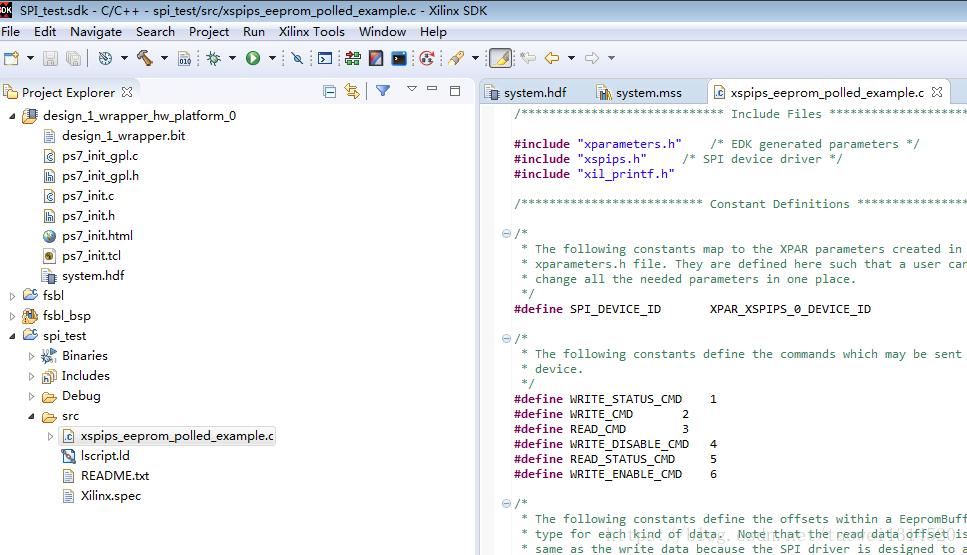Open the dropdown next to Debug bug icon
967x555 pixels.
click(x=232, y=58)
